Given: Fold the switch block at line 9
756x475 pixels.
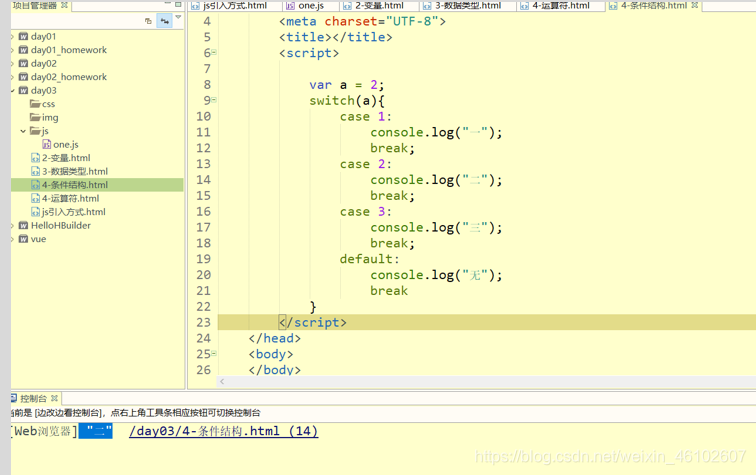Looking at the screenshot, I should (x=214, y=100).
